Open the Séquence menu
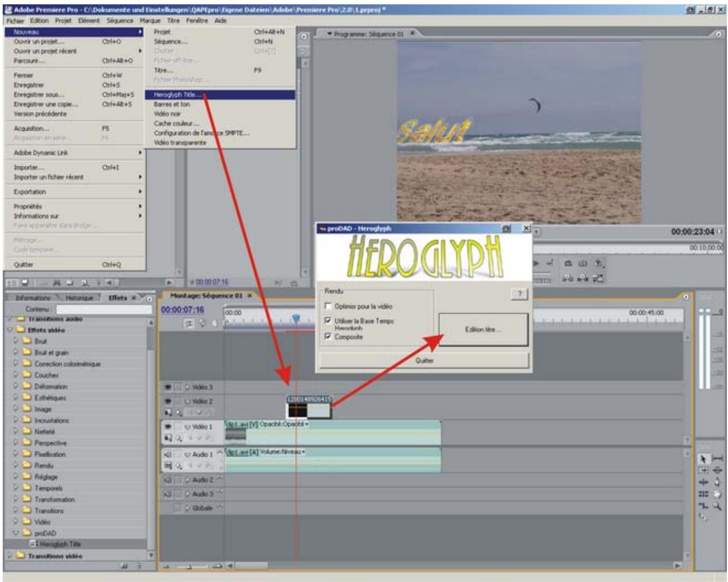 (x=120, y=21)
